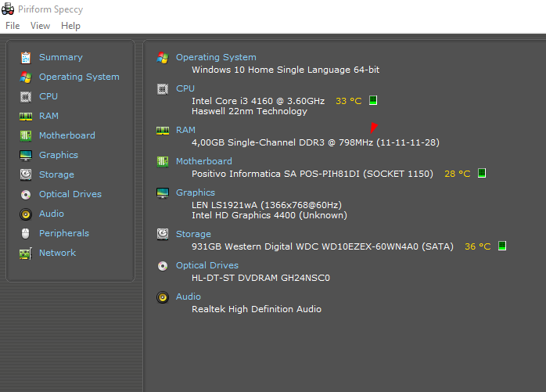Select the Storage hard drive sidebar icon
The width and height of the screenshot is (546, 392).
(x=26, y=174)
